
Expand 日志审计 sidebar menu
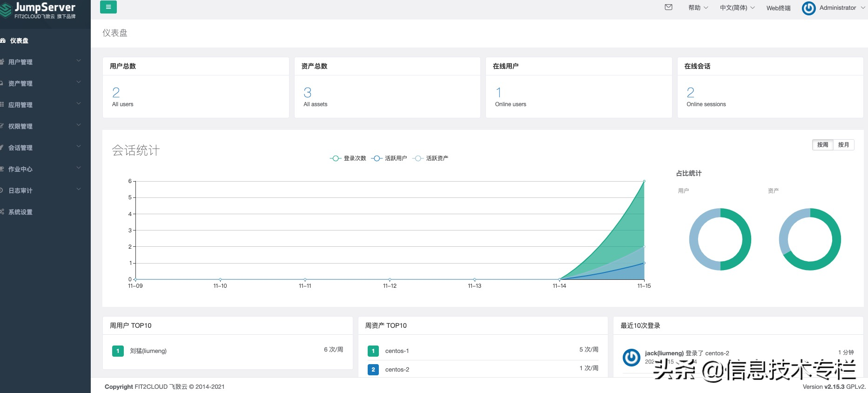[x=45, y=190]
